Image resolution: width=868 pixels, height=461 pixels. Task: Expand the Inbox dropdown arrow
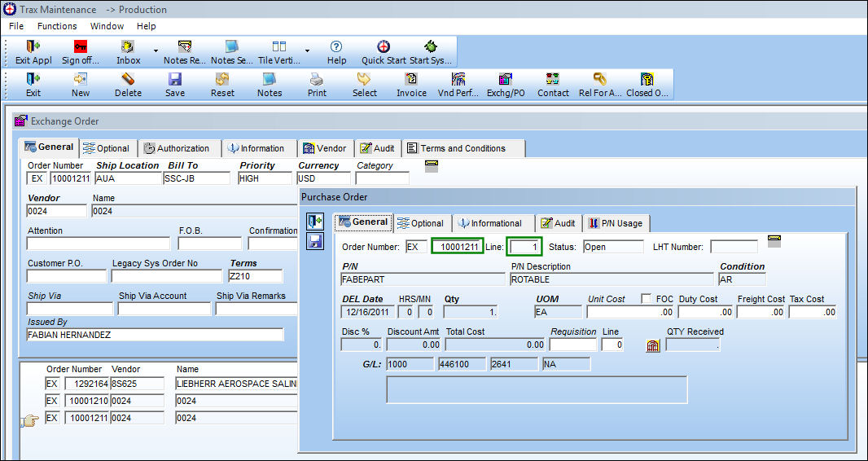[x=156, y=51]
